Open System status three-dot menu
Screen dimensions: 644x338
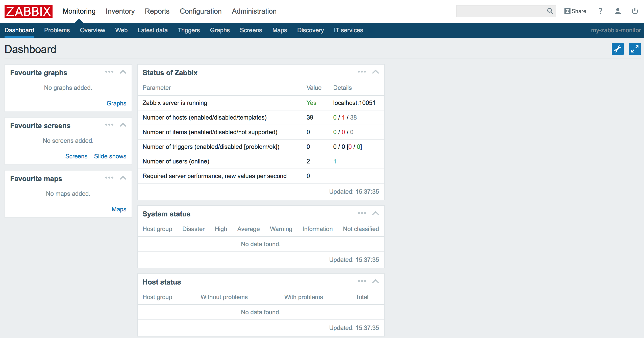point(362,213)
